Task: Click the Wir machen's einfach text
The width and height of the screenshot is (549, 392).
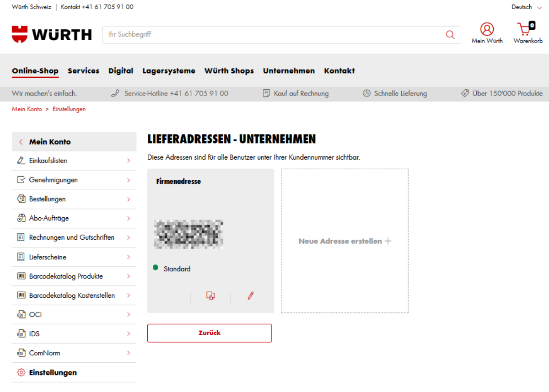Action: pos(44,93)
